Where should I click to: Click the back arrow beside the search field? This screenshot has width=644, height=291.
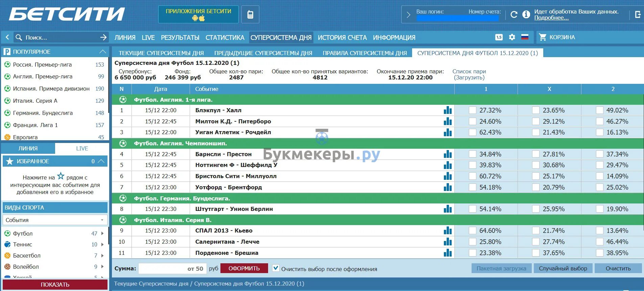(7, 37)
